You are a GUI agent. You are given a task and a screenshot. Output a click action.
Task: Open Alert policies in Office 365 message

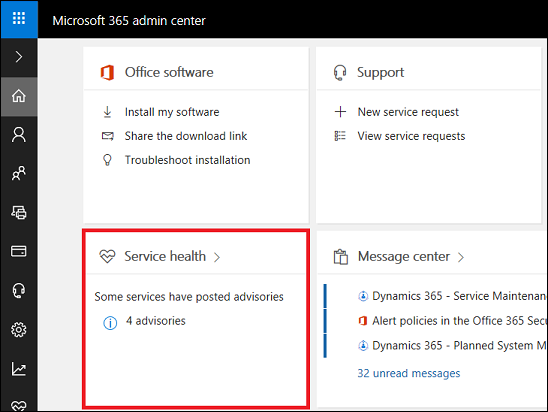pyautogui.click(x=459, y=321)
